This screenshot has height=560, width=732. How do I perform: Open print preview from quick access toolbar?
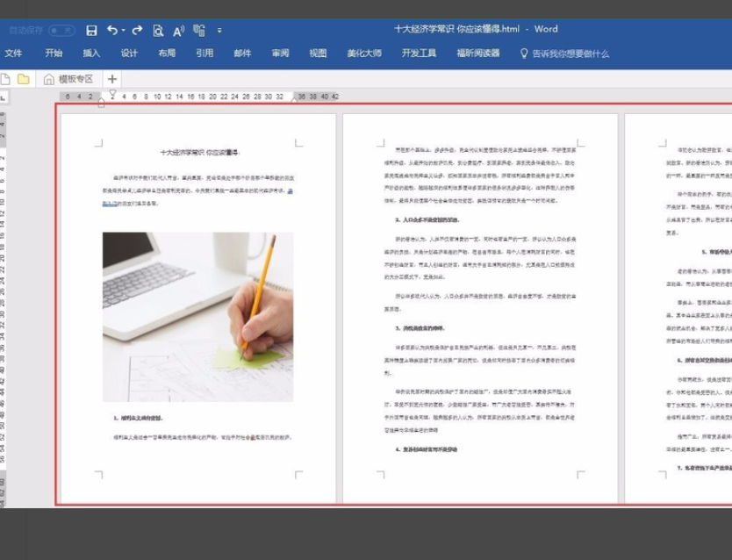click(x=158, y=31)
